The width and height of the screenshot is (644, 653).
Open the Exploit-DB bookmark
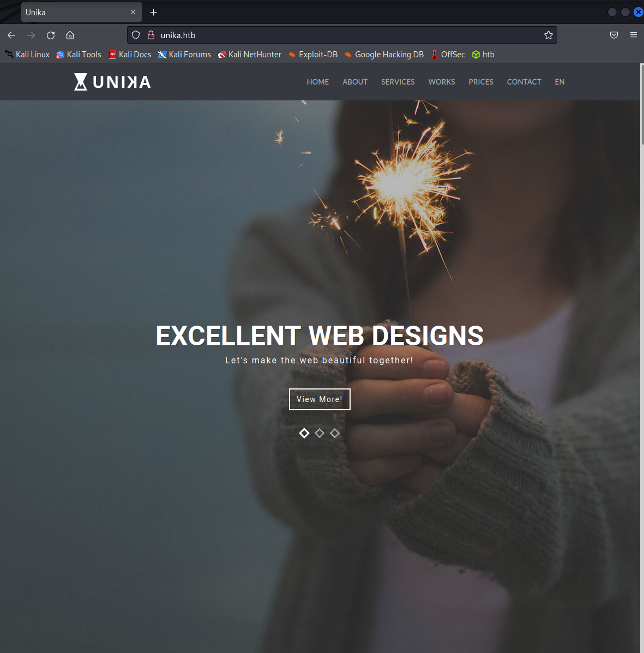[313, 55]
